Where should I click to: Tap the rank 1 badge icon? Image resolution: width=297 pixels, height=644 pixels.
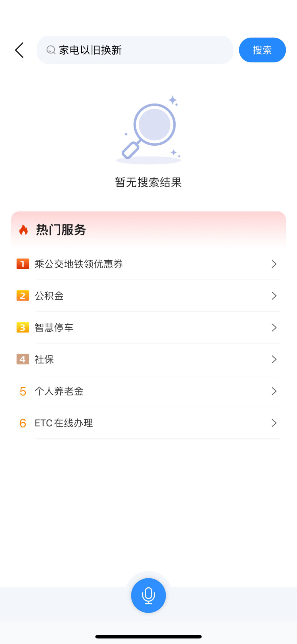pos(23,264)
